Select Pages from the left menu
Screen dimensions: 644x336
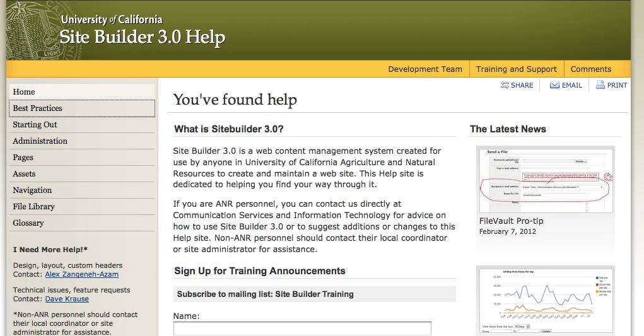pos(23,158)
